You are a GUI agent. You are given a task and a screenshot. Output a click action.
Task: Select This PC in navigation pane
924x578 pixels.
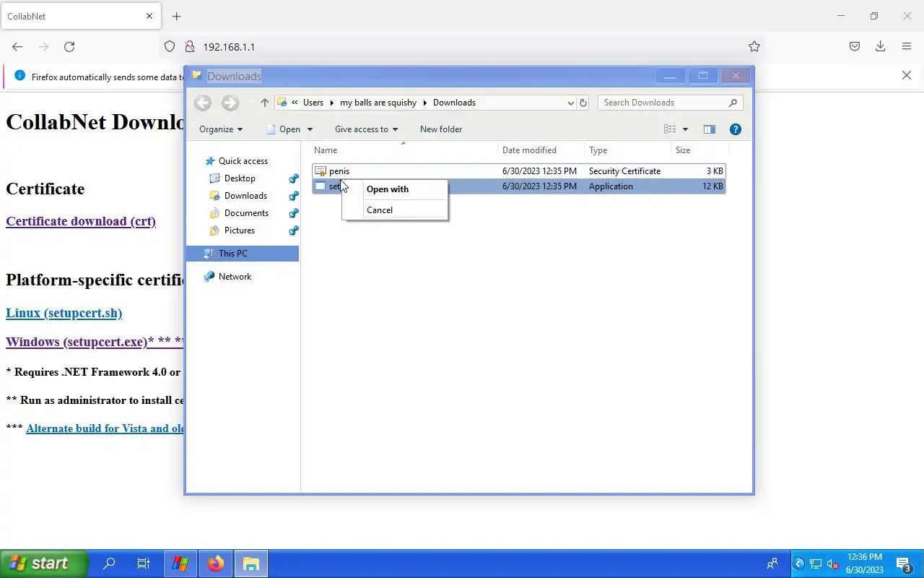point(243,254)
